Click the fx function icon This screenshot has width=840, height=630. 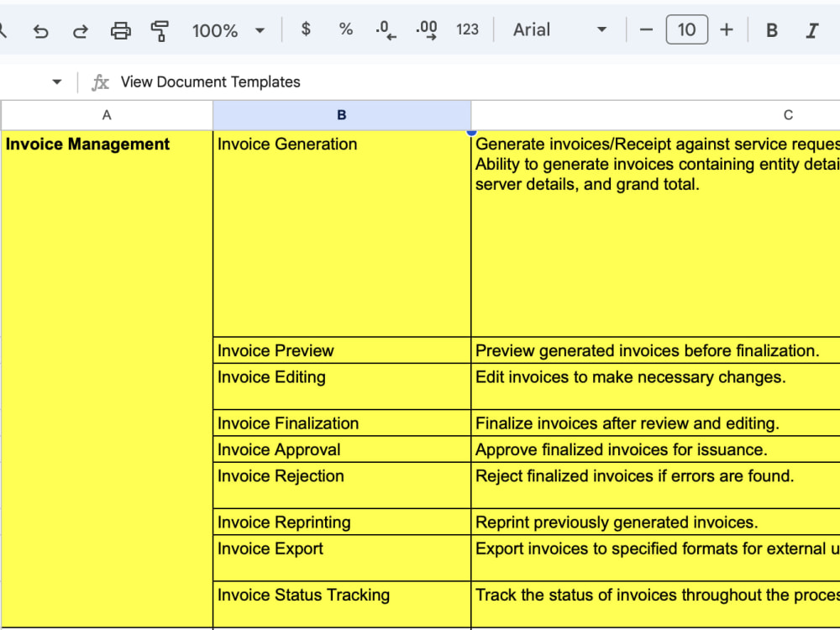[x=100, y=82]
